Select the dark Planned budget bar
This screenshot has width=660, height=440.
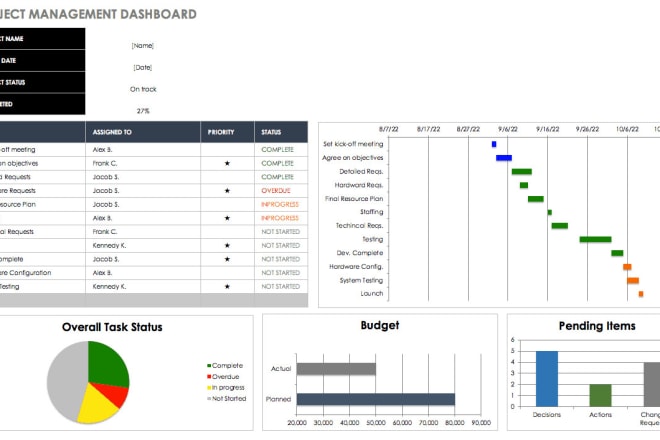pyautogui.click(x=376, y=399)
